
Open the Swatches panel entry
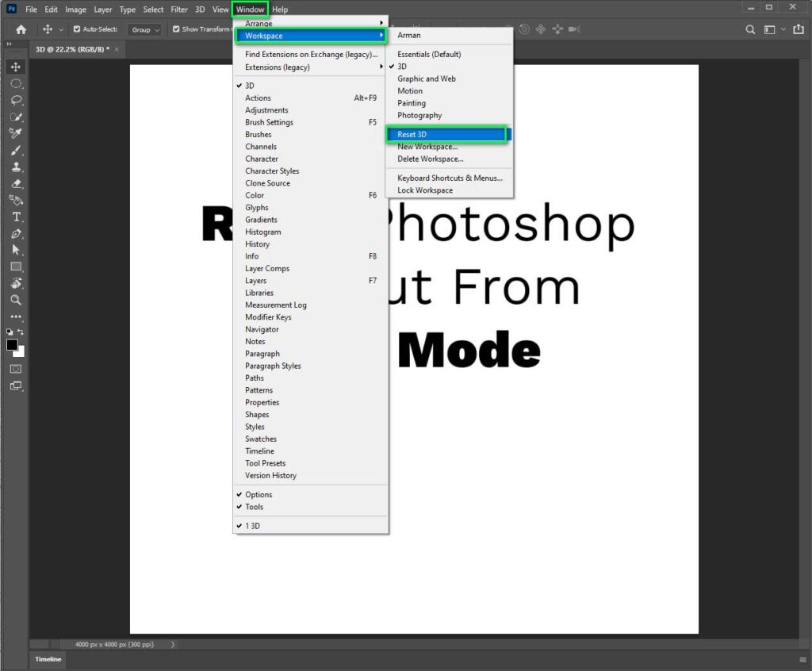310,439
